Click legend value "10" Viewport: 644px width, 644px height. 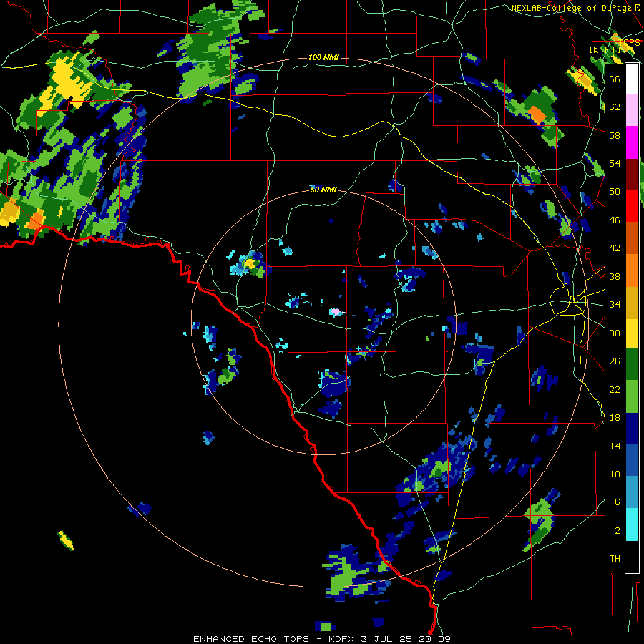pos(615,474)
